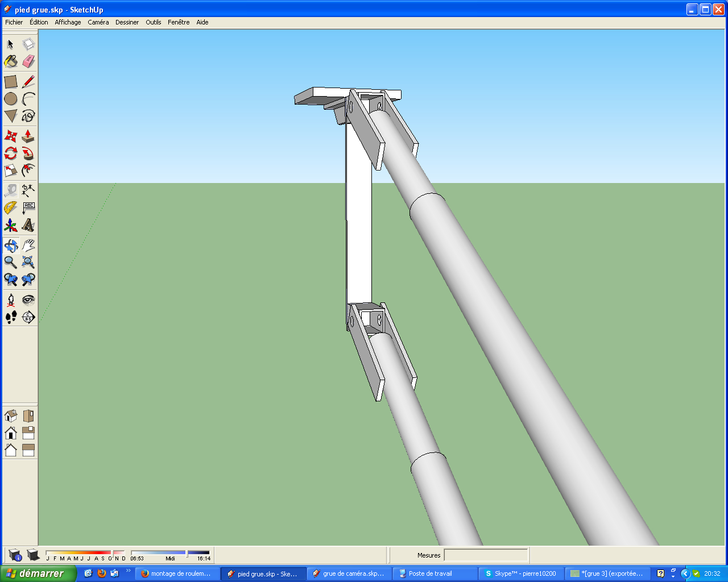Open the Fenêtre menu
The image size is (728, 582).
click(x=179, y=22)
